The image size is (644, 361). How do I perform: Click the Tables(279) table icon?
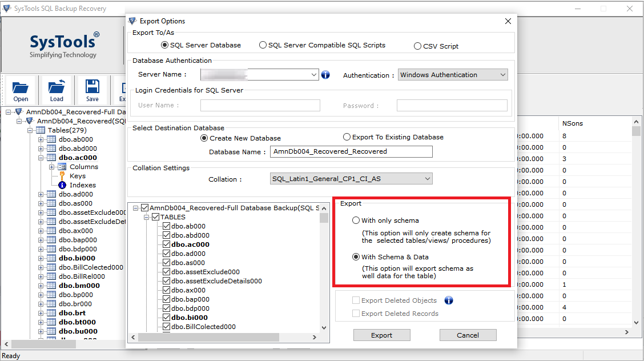pos(41,130)
